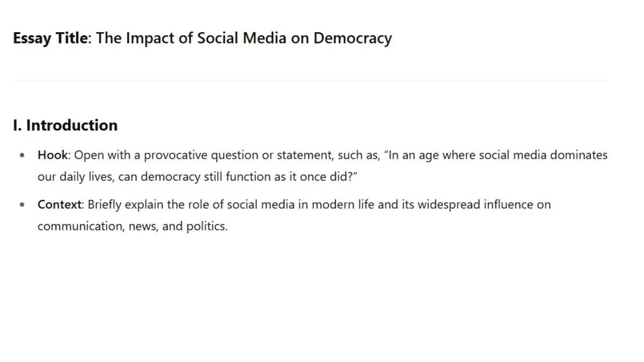This screenshot has width=644, height=362.
Task: Click the words "news, and politics."
Action: pyautogui.click(x=178, y=226)
